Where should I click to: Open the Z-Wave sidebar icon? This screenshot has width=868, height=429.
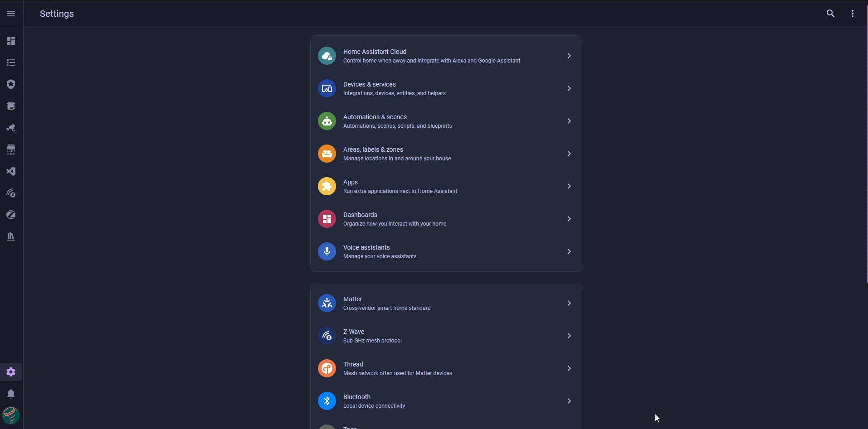11,193
